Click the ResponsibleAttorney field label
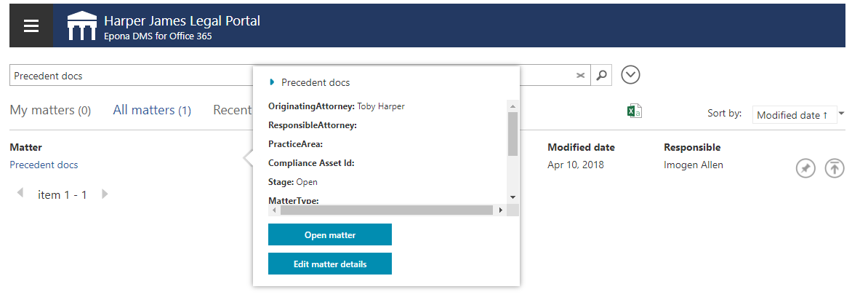Viewport: 868px width, 300px height. tap(313, 125)
